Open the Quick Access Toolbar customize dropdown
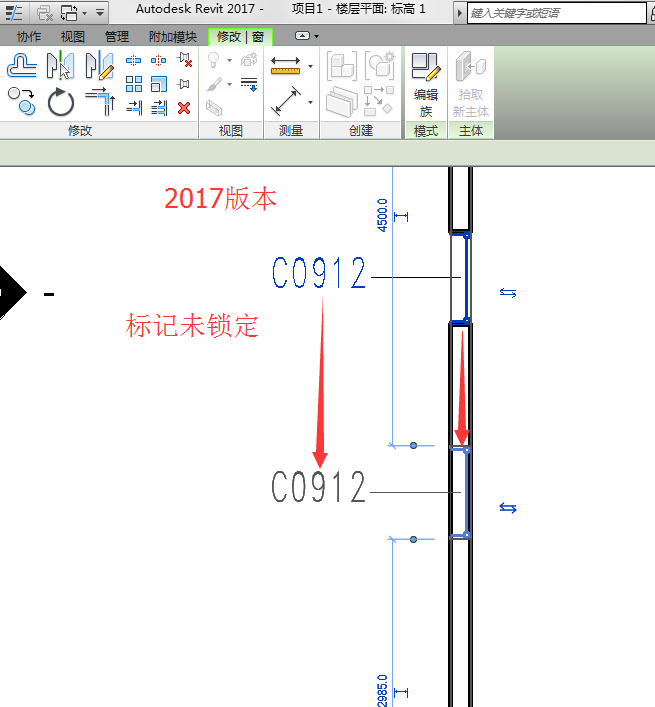The image size is (655, 707). point(100,13)
